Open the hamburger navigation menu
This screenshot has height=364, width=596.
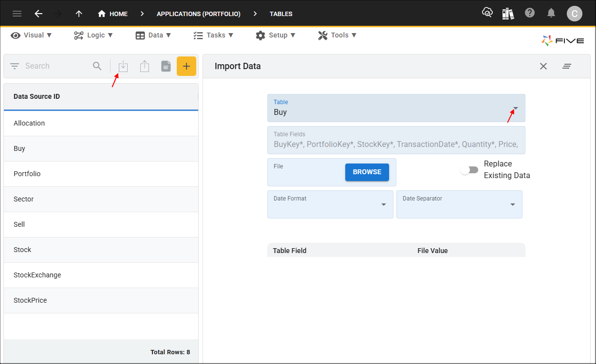pos(17,14)
